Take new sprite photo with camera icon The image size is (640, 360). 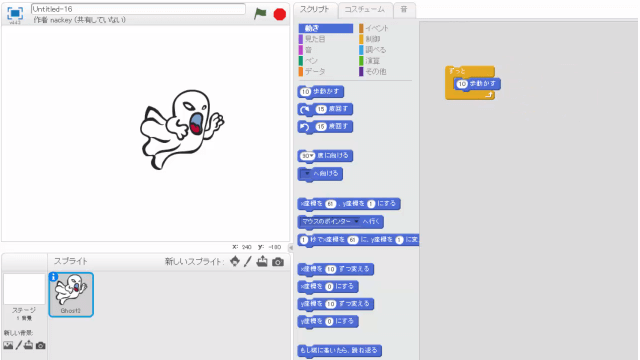pyautogui.click(x=278, y=262)
